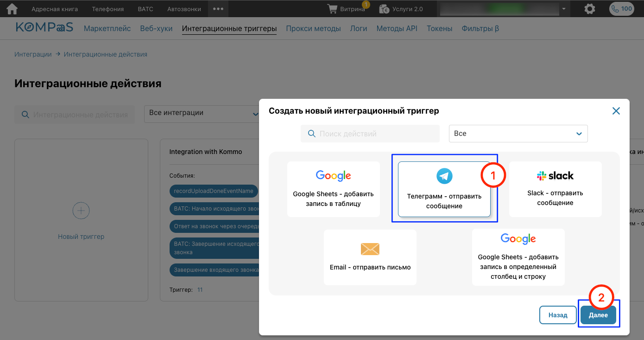Focus the Интеграционные действия search field
Image resolution: width=644 pixels, height=340 pixels.
tap(75, 115)
